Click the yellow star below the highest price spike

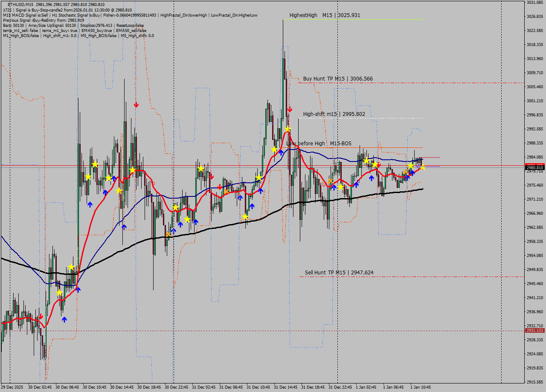click(x=288, y=129)
